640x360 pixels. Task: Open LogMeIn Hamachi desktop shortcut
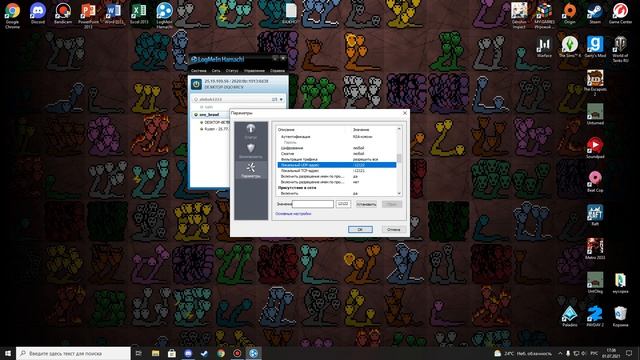[164, 16]
